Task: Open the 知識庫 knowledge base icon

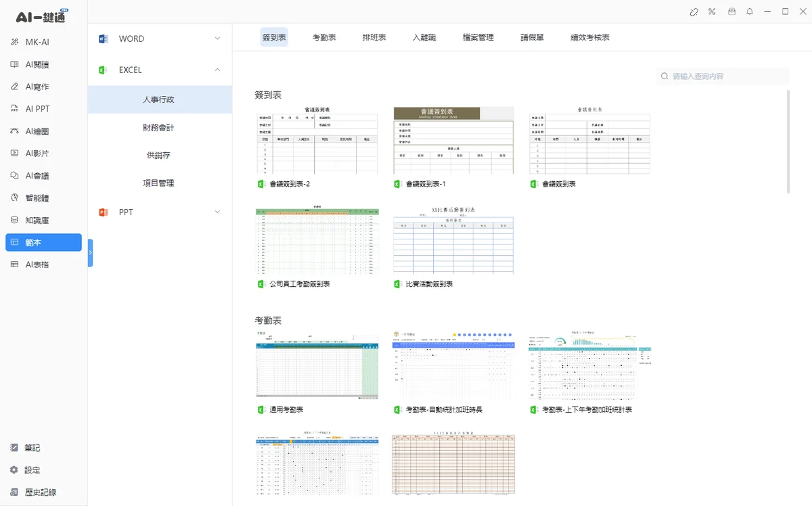Action: (x=15, y=220)
